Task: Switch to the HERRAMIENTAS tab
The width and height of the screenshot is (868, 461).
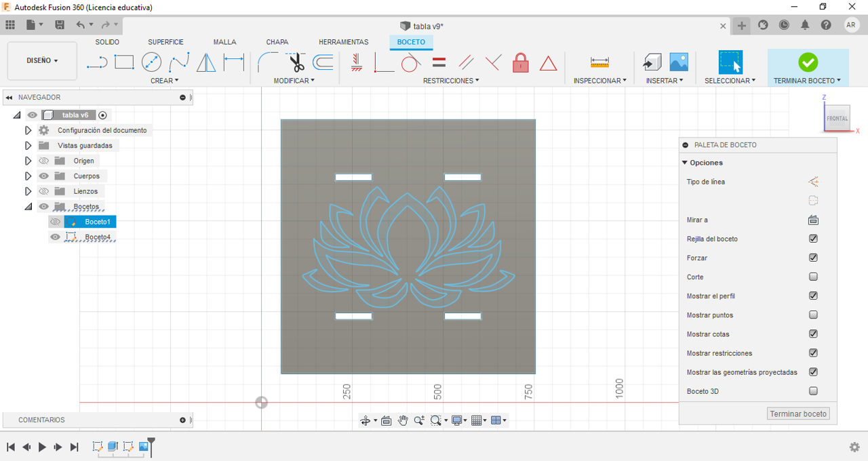Action: coord(343,42)
